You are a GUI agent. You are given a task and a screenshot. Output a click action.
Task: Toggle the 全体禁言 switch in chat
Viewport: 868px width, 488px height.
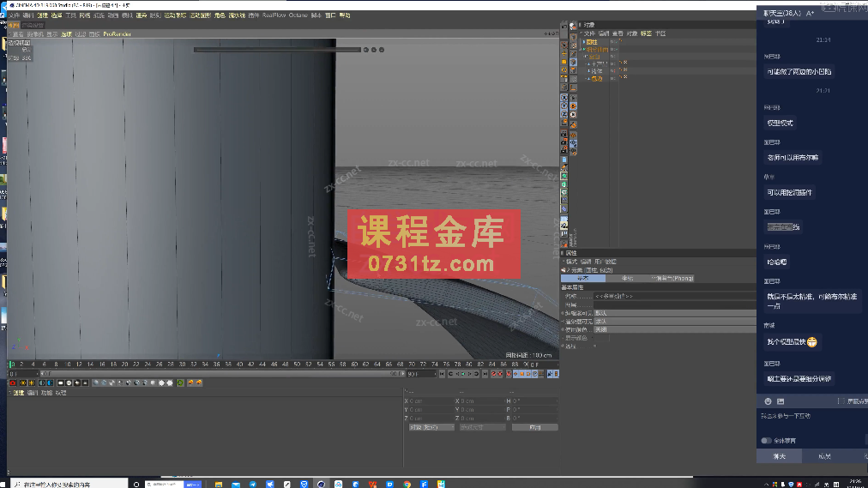(766, 441)
